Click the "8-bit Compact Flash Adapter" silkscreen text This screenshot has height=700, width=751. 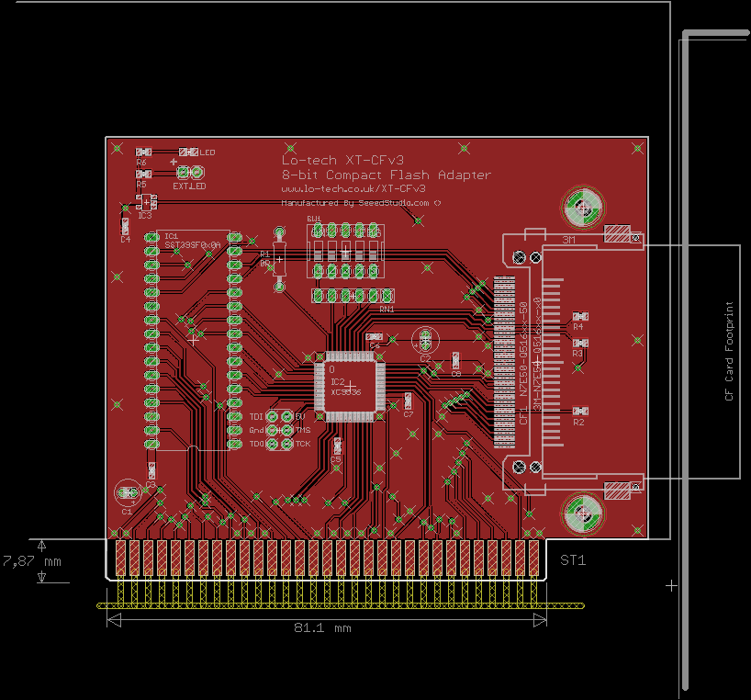point(387,175)
